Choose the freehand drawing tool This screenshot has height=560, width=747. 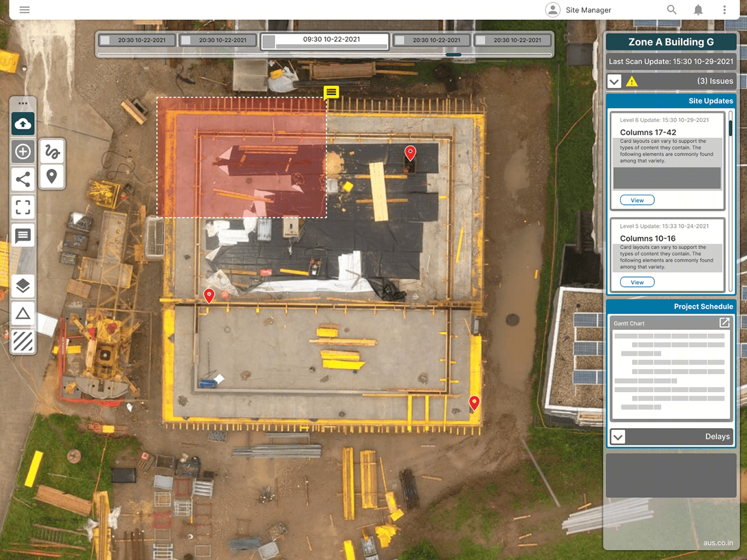pyautogui.click(x=52, y=150)
